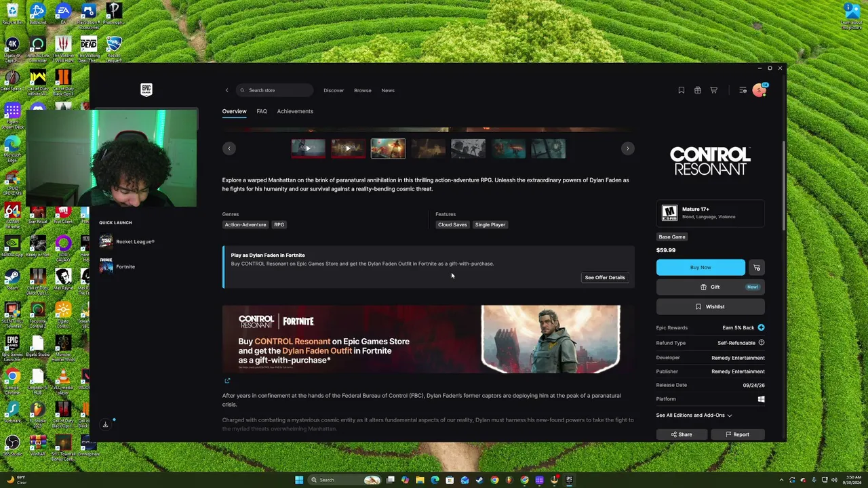The image size is (868, 488).
Task: Open Microsoft Store from the taskbar
Action: tap(450, 480)
